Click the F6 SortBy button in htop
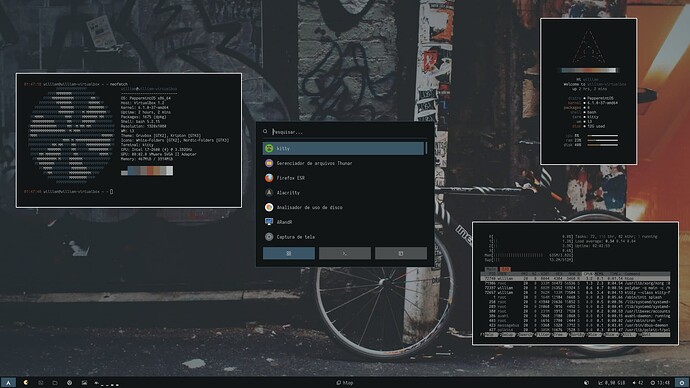This screenshot has height=388, width=690. point(577,335)
